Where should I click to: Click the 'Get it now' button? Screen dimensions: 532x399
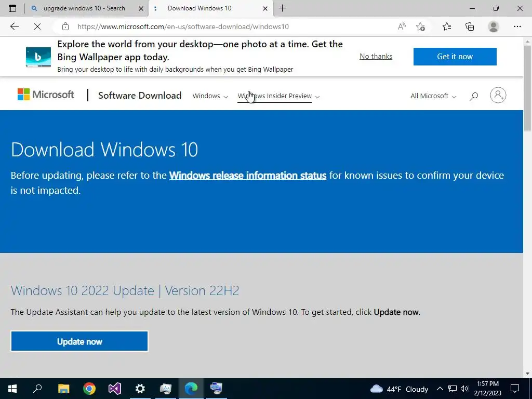pos(455,56)
